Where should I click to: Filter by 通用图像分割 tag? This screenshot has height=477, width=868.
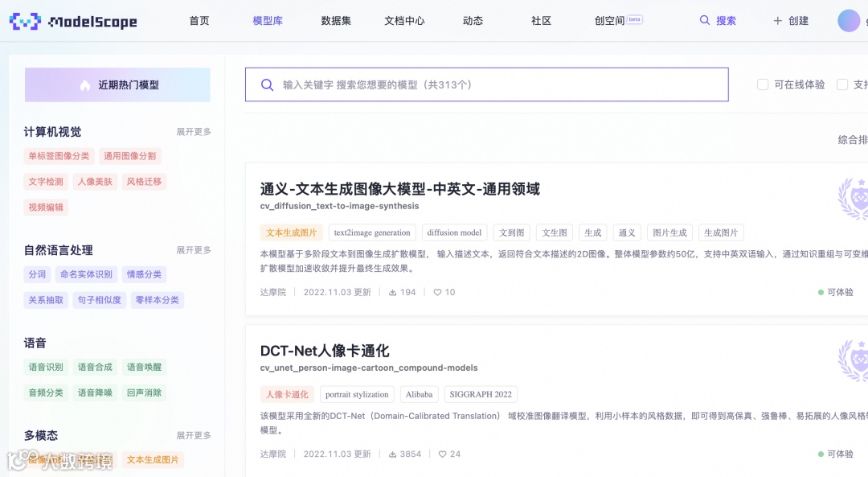(x=129, y=156)
